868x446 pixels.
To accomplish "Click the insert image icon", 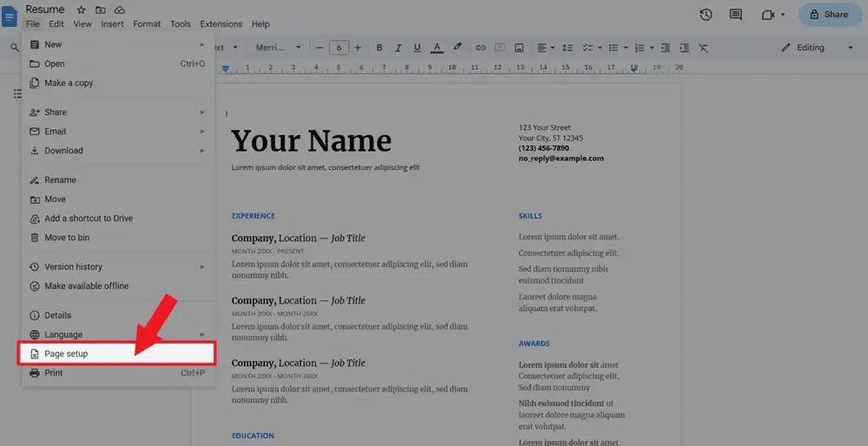I will coord(519,48).
